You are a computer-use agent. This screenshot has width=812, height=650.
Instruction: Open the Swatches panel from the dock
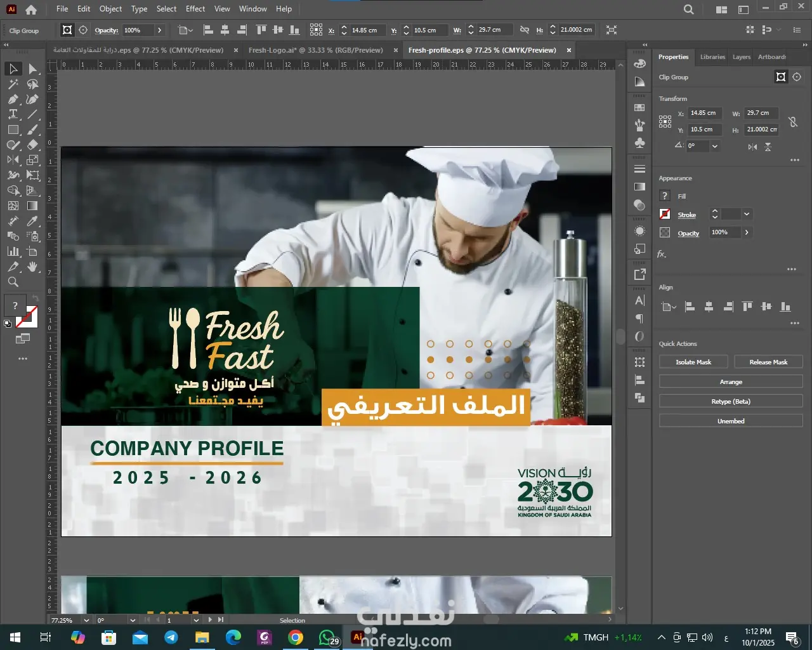tap(639, 108)
